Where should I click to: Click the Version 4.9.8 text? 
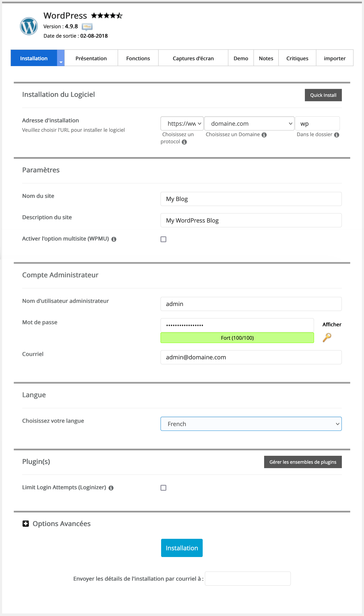click(x=61, y=27)
